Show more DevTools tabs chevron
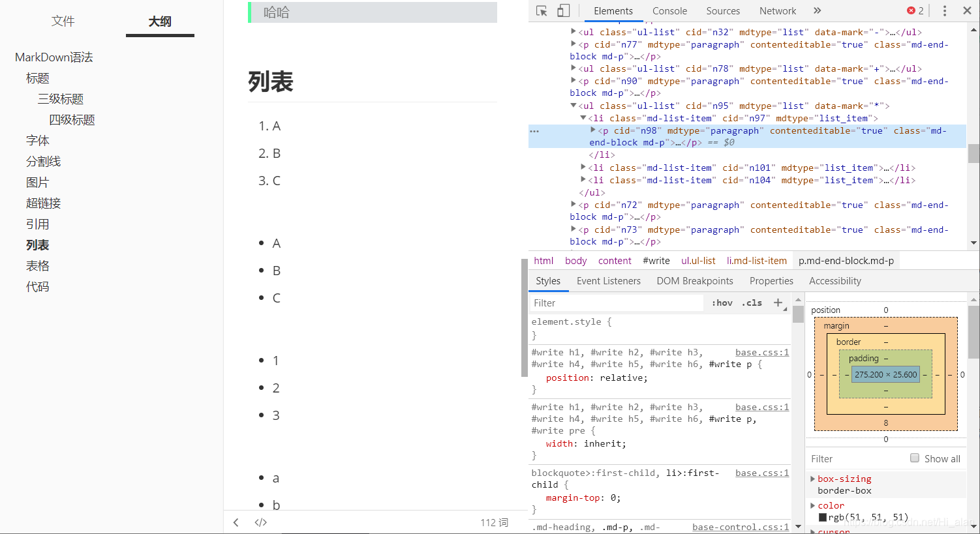Screen dimensions: 980x534 [x=817, y=10]
